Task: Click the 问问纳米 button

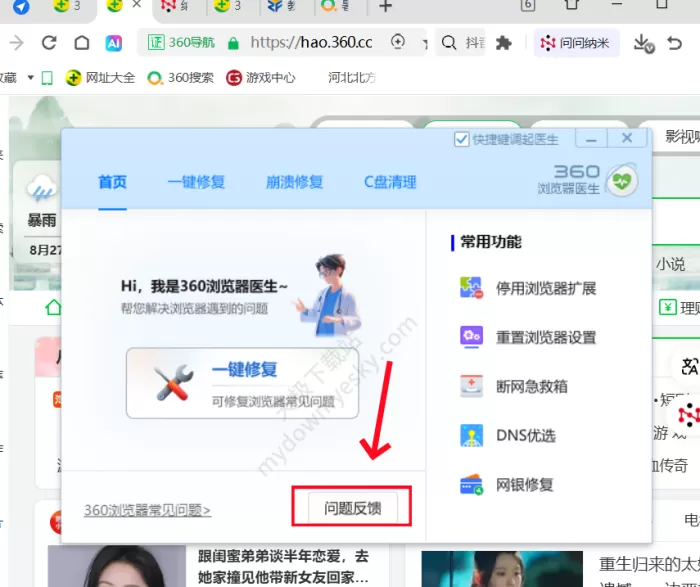Action: pos(576,43)
